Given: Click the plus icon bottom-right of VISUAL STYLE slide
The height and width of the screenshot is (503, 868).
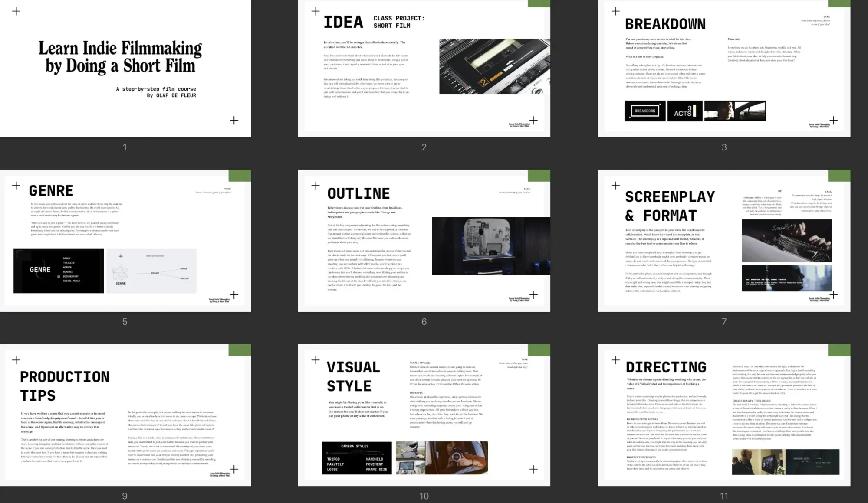Looking at the screenshot, I should click(x=533, y=469).
